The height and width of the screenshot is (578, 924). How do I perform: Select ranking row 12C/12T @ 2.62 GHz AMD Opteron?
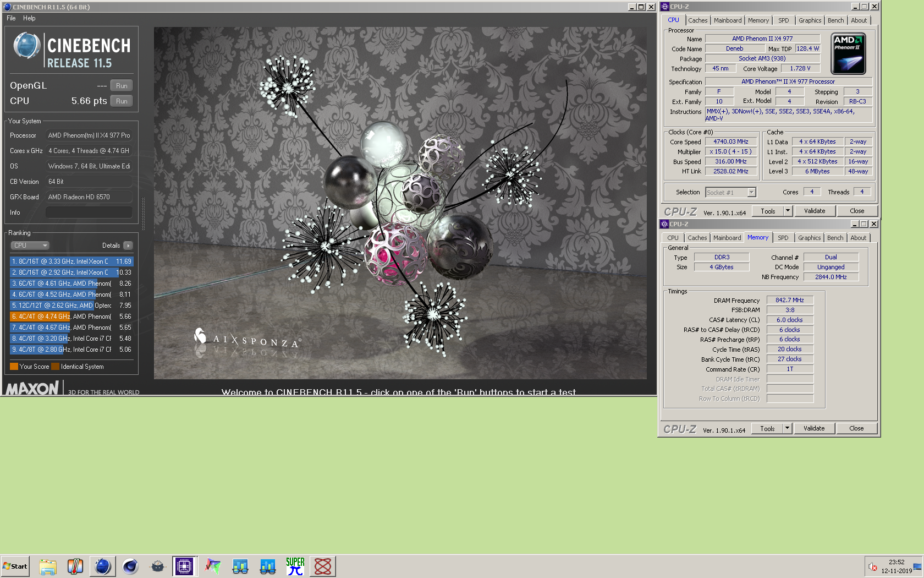(x=71, y=306)
